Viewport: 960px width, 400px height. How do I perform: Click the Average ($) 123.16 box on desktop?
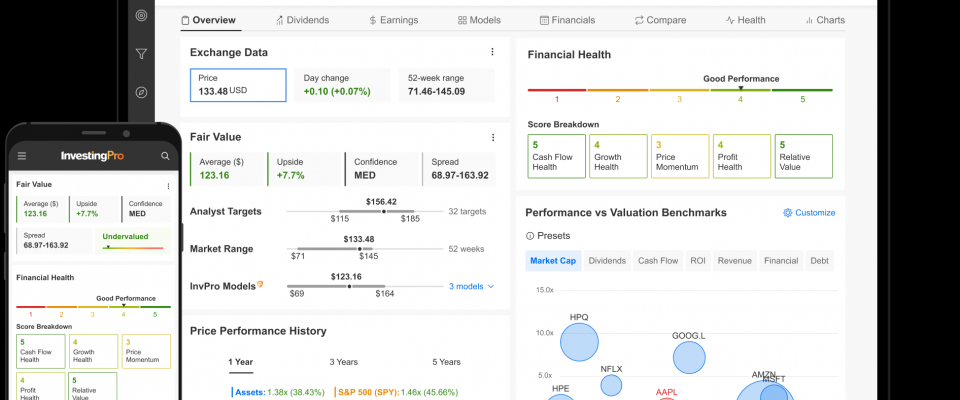click(x=227, y=169)
